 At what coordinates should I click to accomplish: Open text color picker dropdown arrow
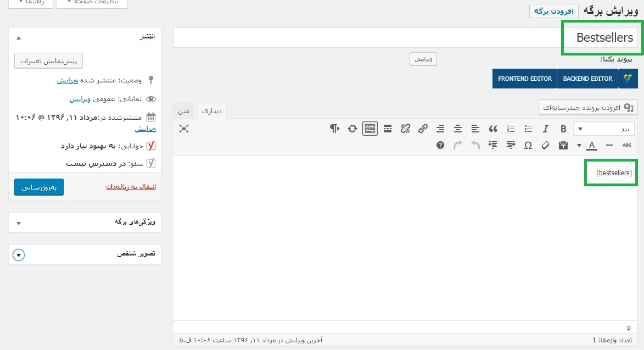[579, 145]
